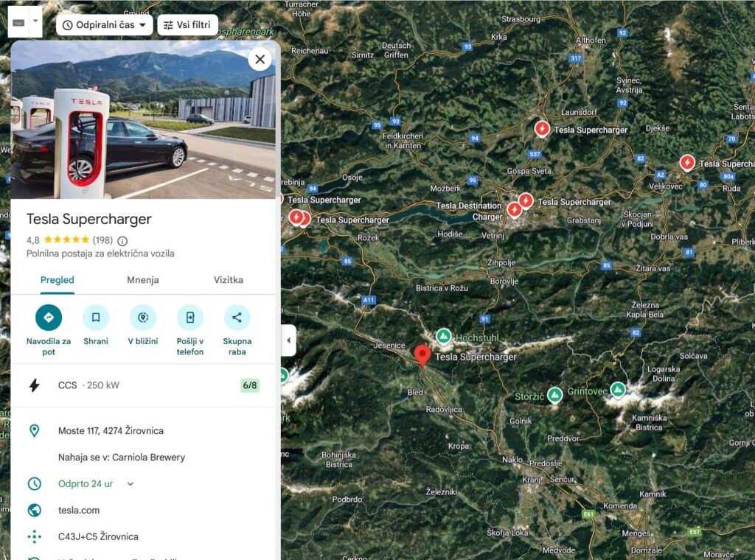
Task: Share place via Skupna raba icon
Action: [x=237, y=318]
